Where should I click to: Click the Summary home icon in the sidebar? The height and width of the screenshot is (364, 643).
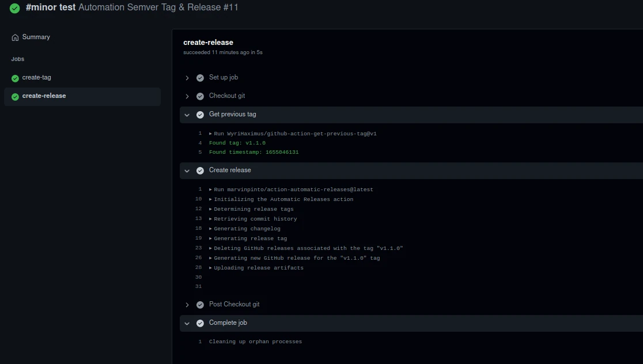(14, 37)
